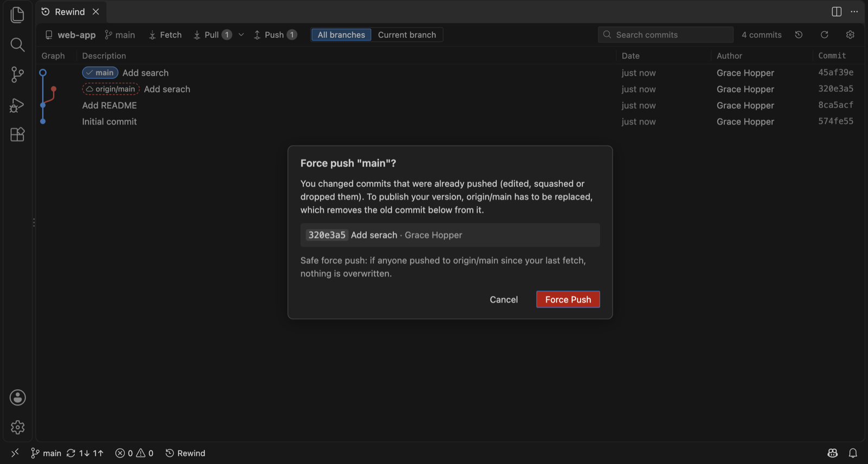The width and height of the screenshot is (868, 464).
Task: Open the Run and Debug view
Action: 17,105
